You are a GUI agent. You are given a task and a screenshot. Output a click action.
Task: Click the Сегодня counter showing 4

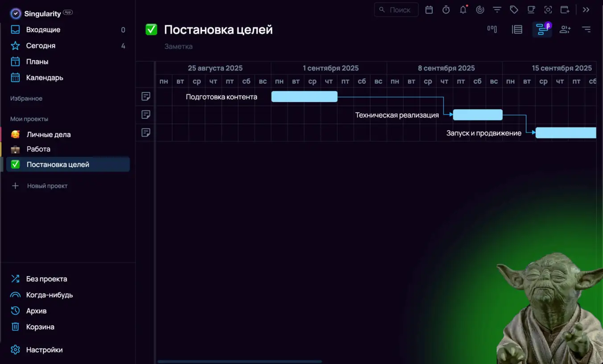point(123,46)
